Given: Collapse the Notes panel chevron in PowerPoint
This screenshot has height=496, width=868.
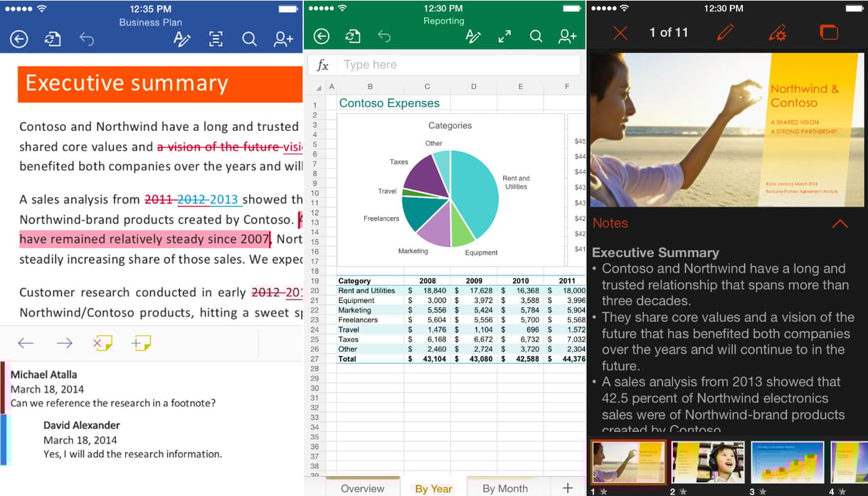Looking at the screenshot, I should (x=840, y=223).
